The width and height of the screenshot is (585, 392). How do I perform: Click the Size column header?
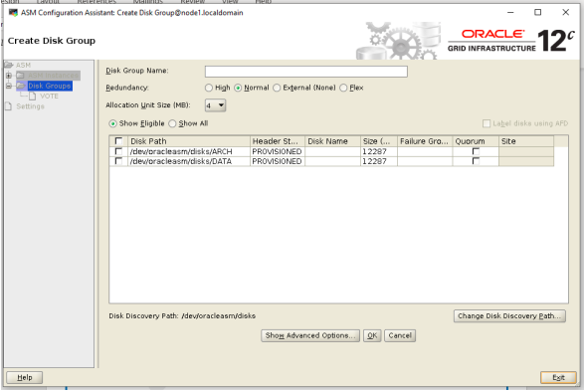tap(379, 141)
